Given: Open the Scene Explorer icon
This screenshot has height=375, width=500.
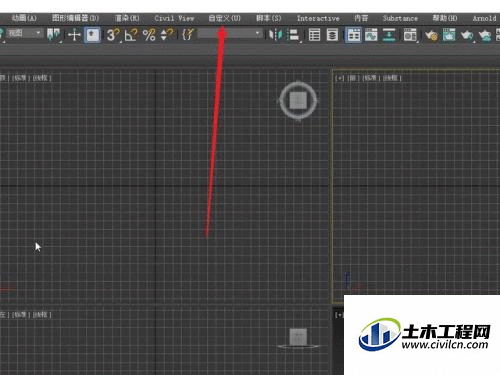Looking at the screenshot, I should 314,35.
